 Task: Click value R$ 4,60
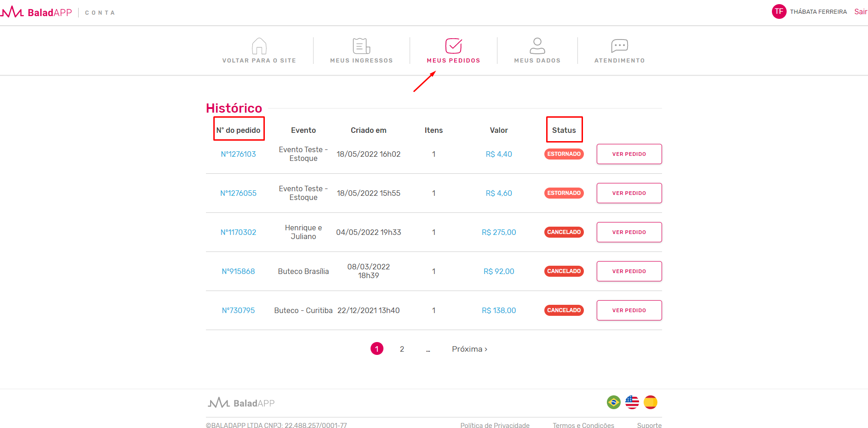(x=499, y=193)
